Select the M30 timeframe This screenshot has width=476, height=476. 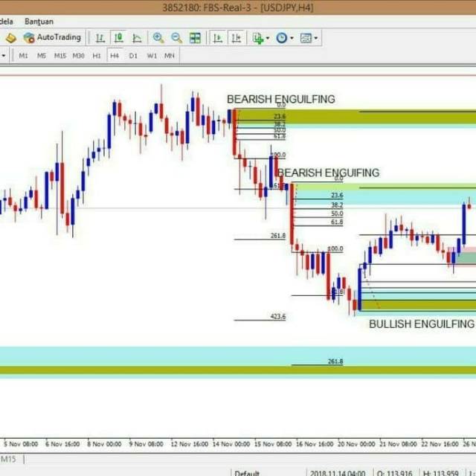pos(78,56)
